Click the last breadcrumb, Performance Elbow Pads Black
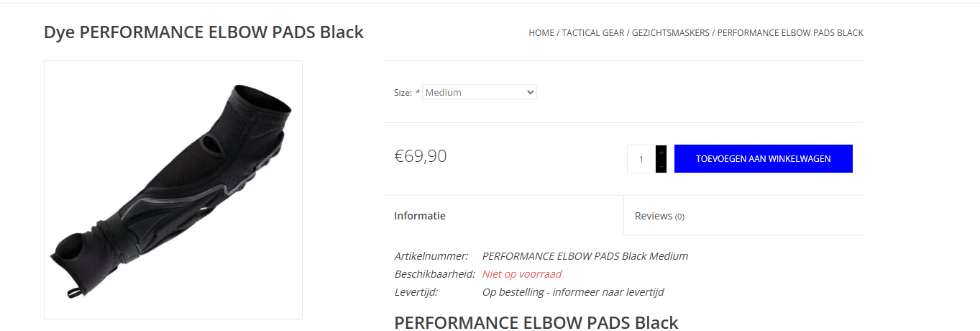Viewport: 980px width, 331px height. (x=790, y=33)
